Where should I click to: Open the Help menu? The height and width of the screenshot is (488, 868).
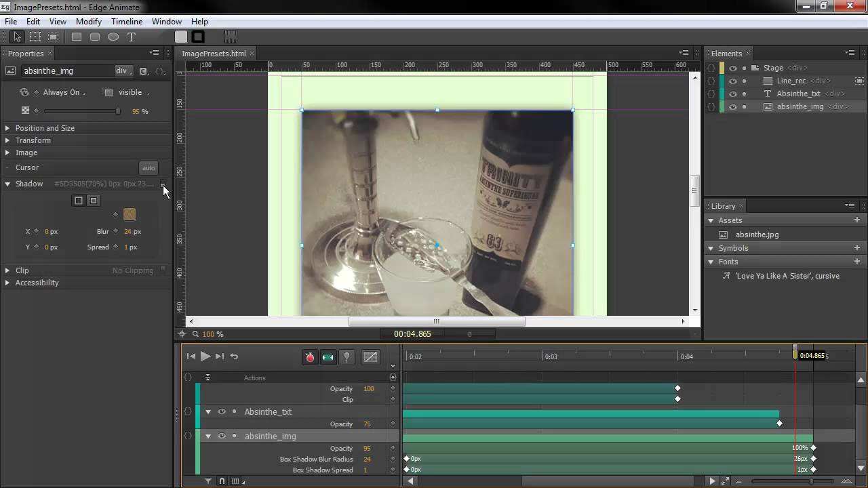click(x=199, y=22)
